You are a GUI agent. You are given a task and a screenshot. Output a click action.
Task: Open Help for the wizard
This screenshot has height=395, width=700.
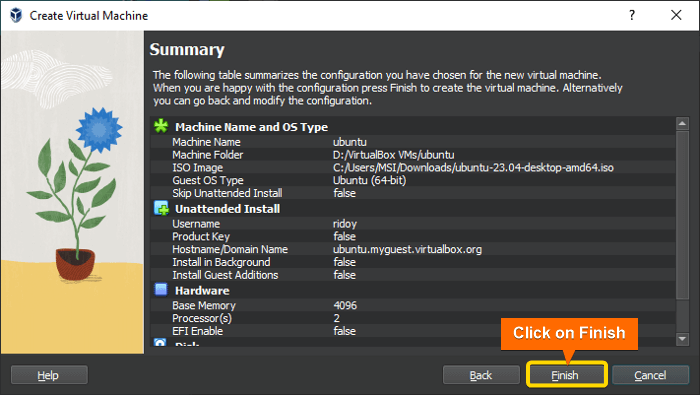(x=49, y=375)
